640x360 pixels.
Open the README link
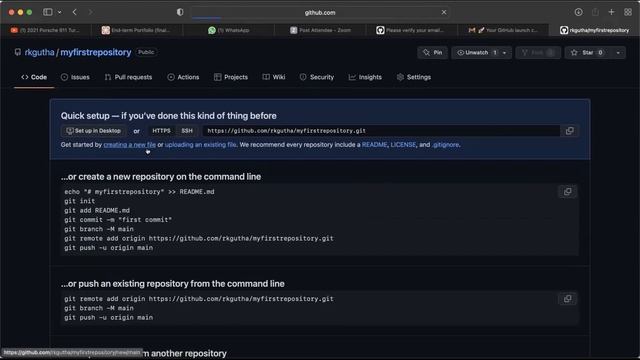(374, 145)
